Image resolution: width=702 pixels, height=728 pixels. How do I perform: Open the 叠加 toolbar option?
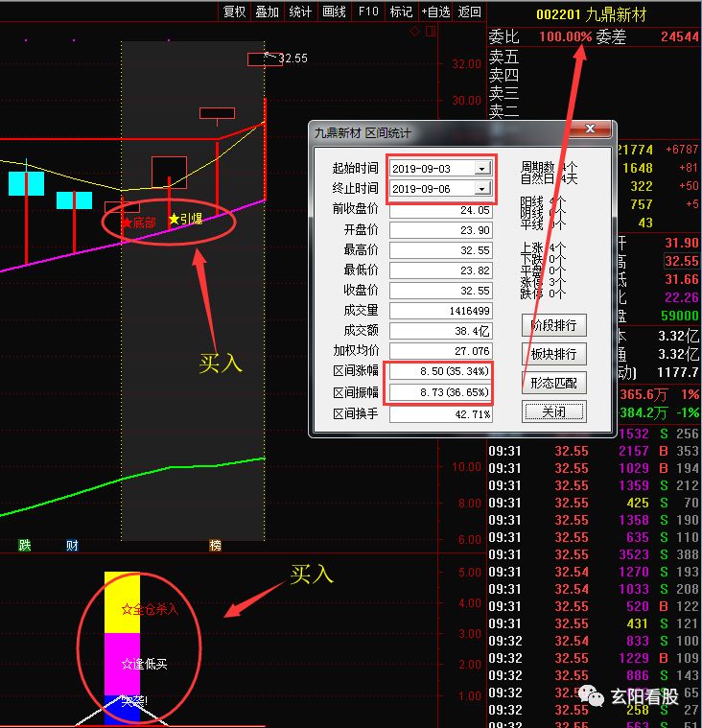[267, 12]
